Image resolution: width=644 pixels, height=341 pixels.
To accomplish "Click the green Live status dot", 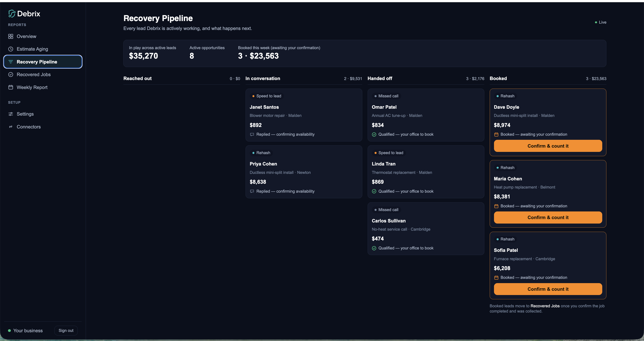I will point(596,22).
